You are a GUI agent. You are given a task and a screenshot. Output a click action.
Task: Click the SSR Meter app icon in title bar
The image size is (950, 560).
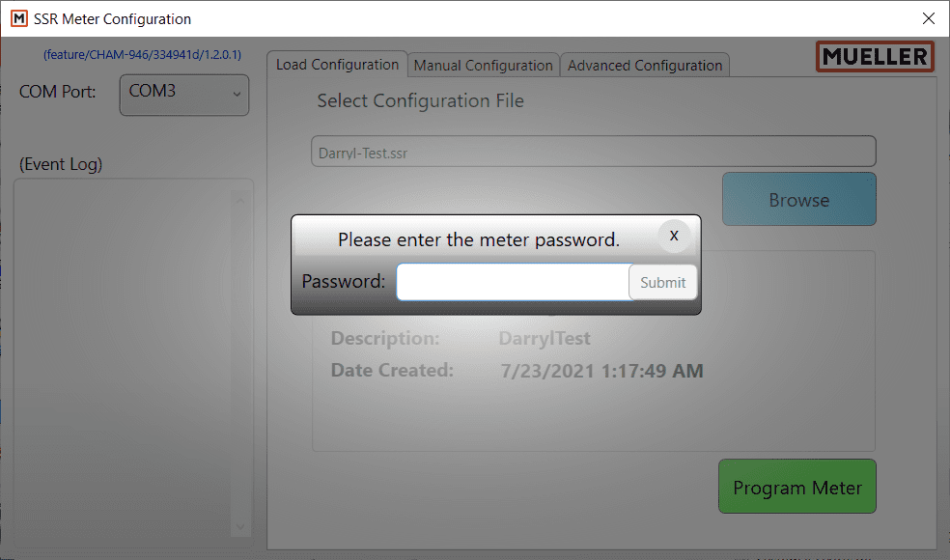(x=18, y=18)
